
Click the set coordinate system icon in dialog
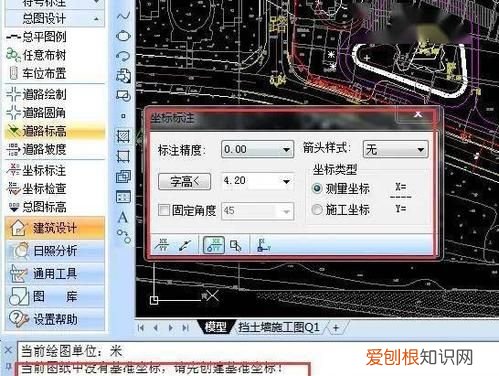pos(263,245)
